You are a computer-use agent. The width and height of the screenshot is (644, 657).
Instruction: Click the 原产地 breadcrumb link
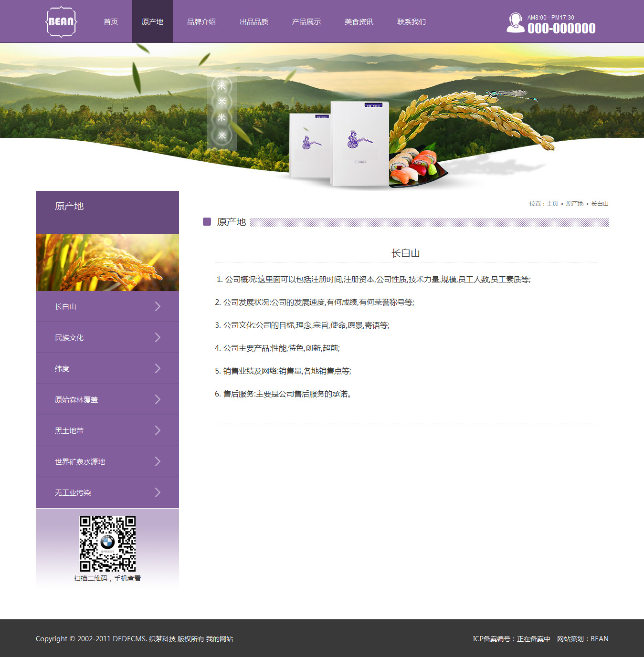tap(574, 204)
